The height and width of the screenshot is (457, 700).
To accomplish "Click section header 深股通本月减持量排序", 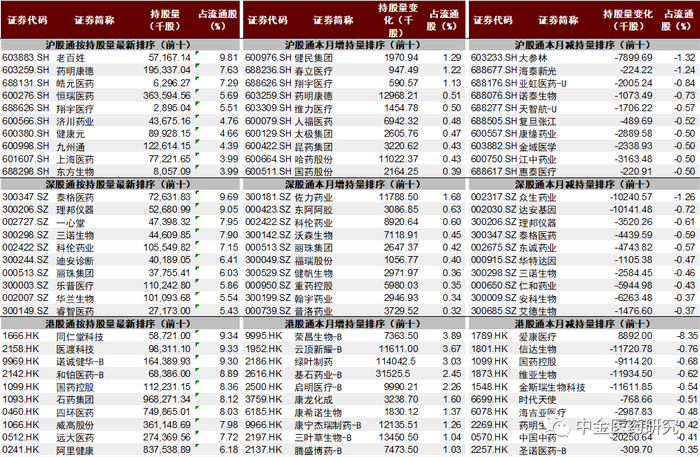I will click(582, 184).
